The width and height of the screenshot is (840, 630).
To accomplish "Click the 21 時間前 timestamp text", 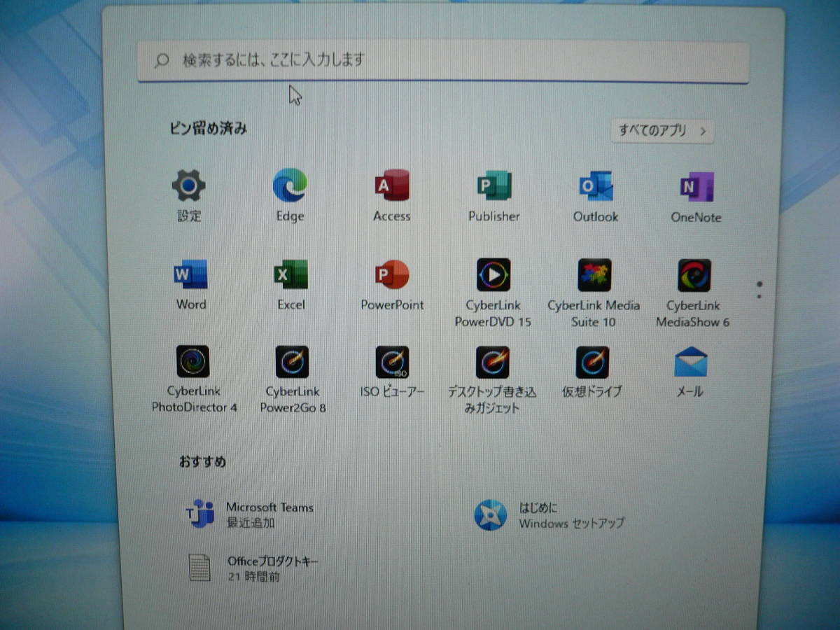I will [254, 577].
